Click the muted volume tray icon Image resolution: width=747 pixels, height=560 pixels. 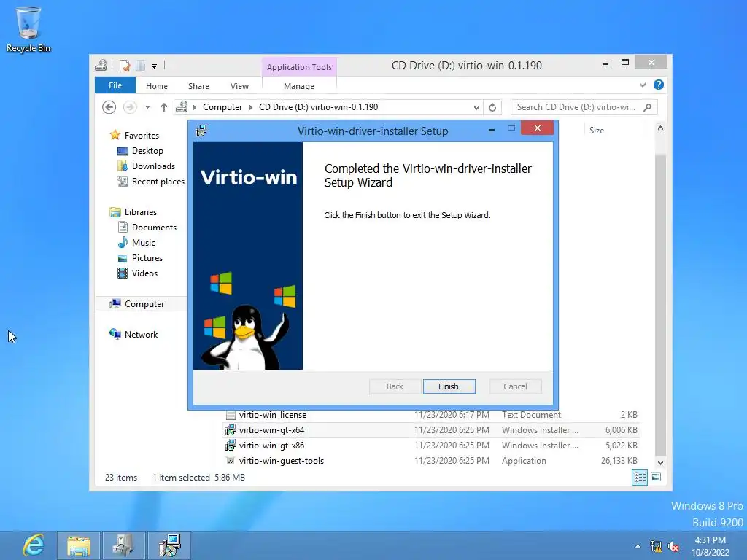click(673, 547)
